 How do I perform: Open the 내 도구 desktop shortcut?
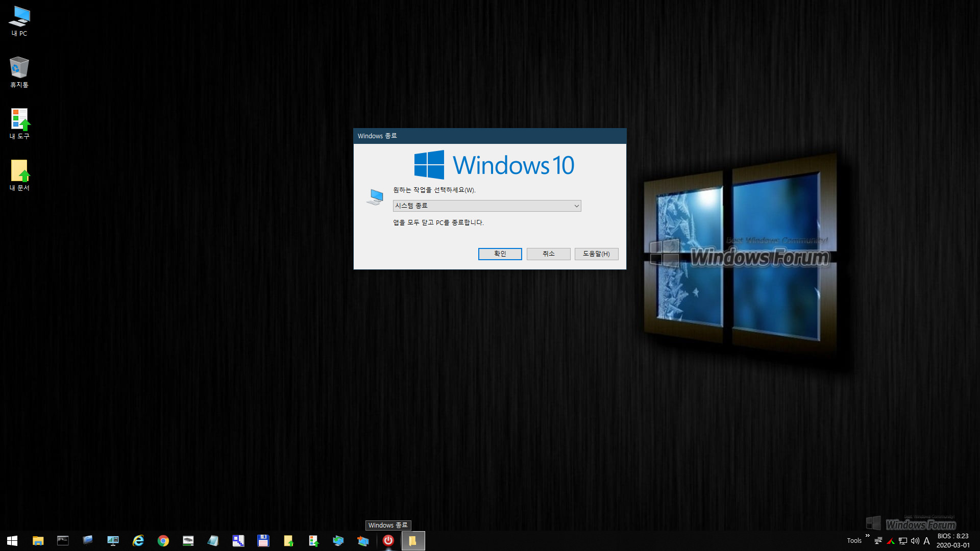(19, 123)
